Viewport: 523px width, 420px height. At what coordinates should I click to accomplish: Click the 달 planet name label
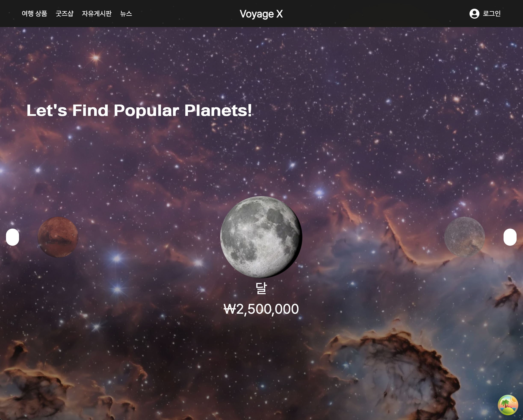(x=261, y=288)
